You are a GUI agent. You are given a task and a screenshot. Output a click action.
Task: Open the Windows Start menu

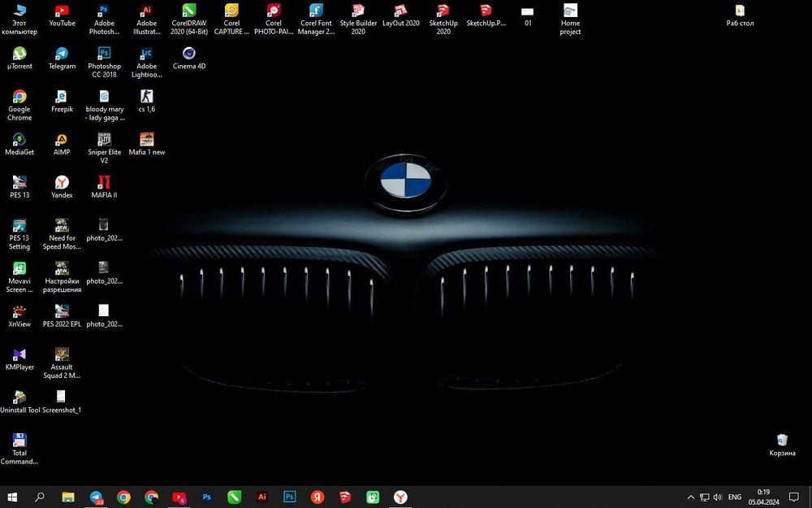pos(12,497)
